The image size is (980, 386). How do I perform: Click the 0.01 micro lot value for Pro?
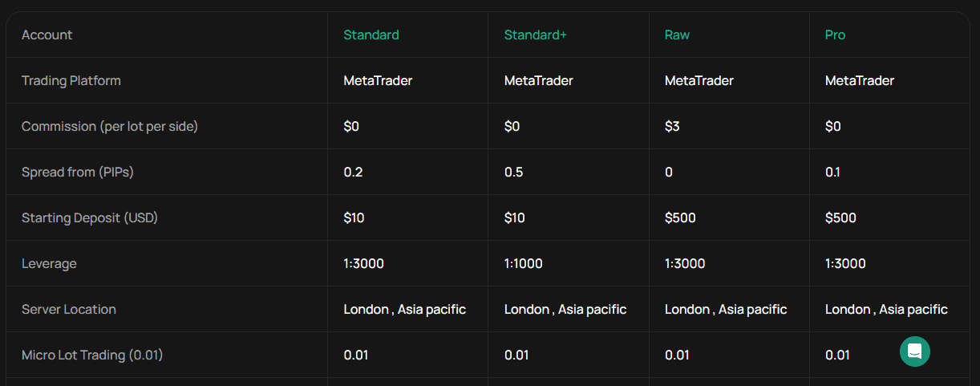tap(837, 355)
